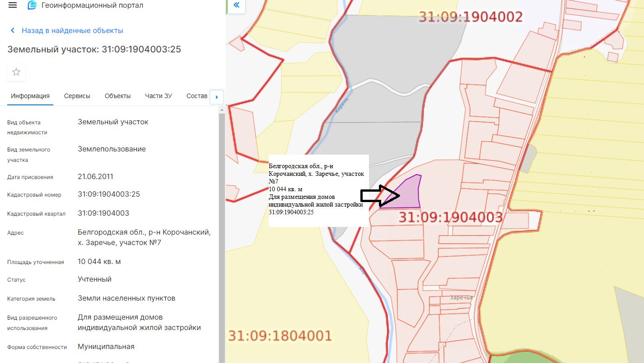Open the Объекты tab
The width and height of the screenshot is (644, 363).
tap(117, 96)
